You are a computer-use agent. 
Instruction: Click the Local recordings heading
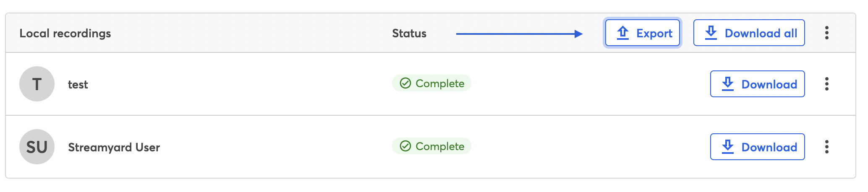(x=65, y=34)
